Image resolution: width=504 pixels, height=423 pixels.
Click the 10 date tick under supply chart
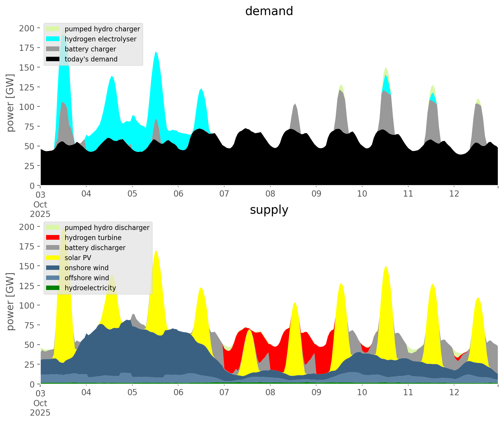[362, 393]
